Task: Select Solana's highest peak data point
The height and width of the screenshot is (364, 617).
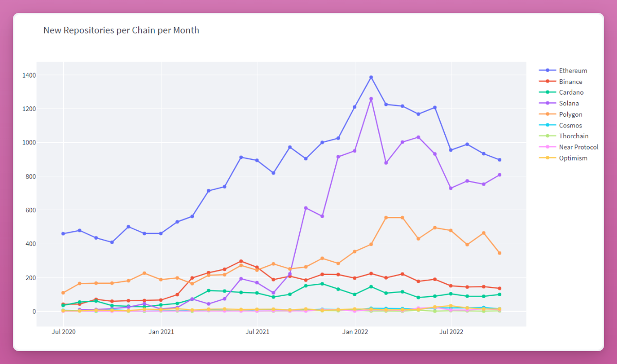Action: 371,99
